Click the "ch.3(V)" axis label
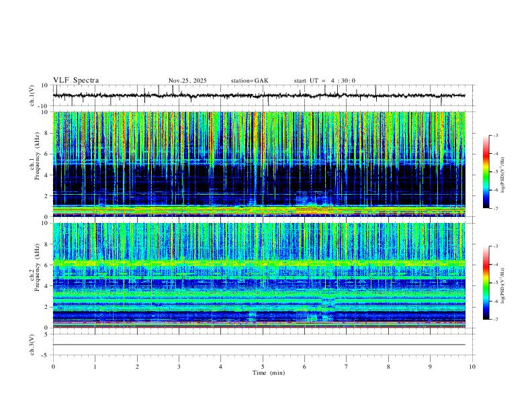The width and height of the screenshot is (532, 411). [x=32, y=345]
